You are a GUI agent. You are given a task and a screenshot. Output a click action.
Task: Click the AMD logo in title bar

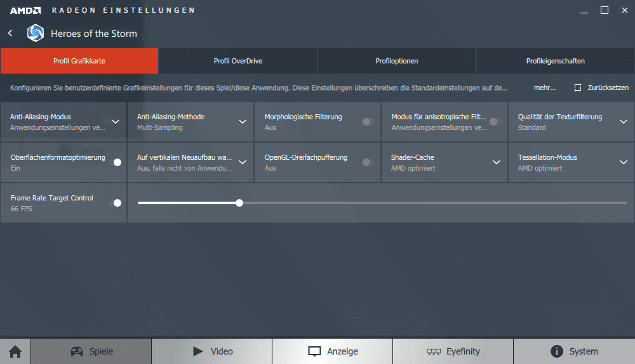[x=25, y=11]
